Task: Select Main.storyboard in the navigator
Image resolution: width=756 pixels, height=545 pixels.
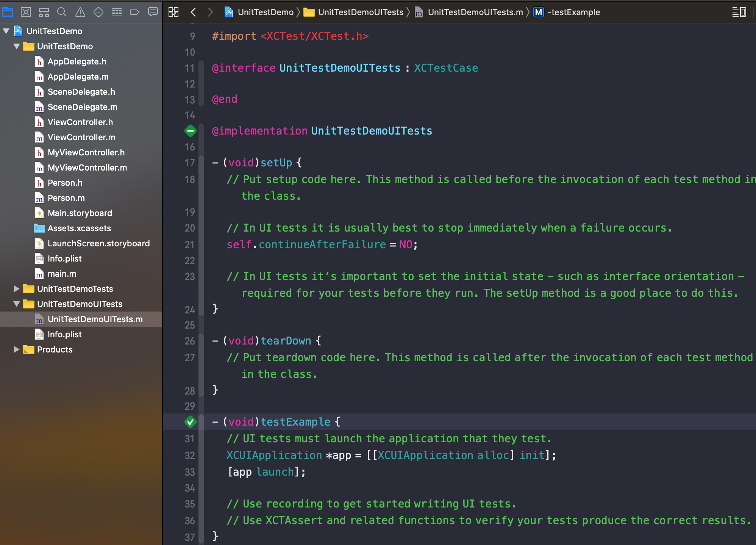Action: [x=80, y=213]
